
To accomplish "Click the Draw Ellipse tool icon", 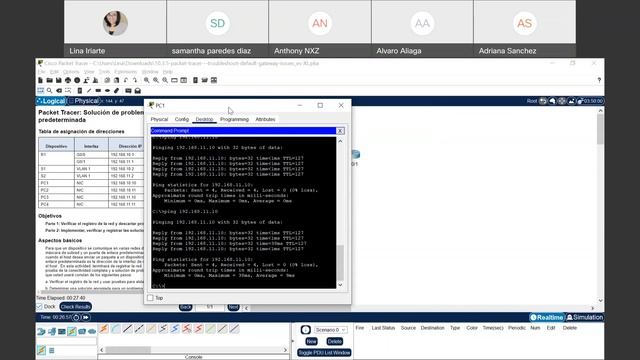I will point(107,91).
